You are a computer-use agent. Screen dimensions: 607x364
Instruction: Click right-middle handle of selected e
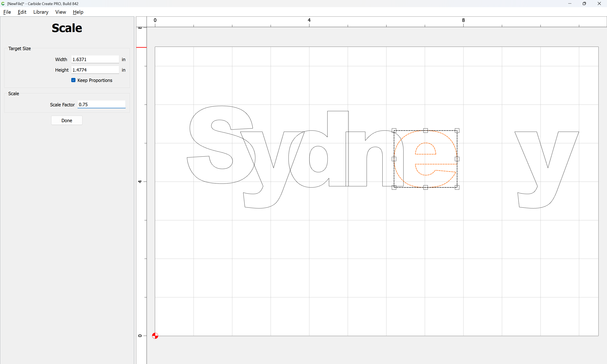point(457,159)
